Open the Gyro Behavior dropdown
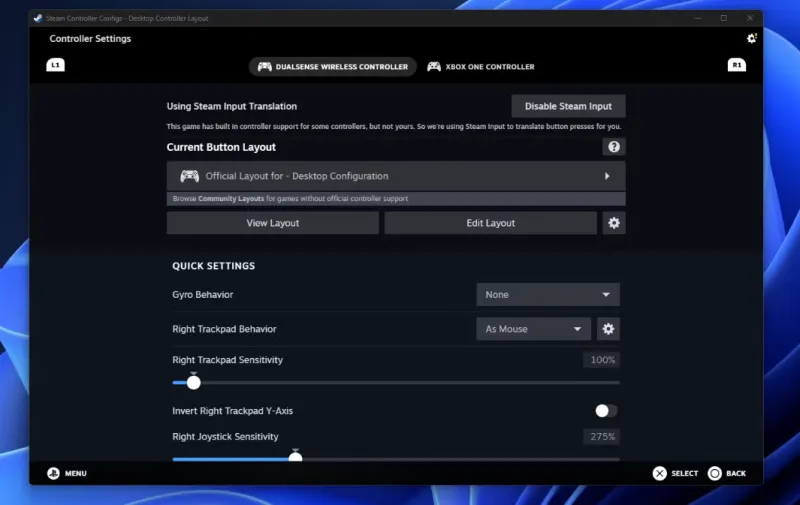Viewport: 800px width, 505px height. click(x=547, y=295)
